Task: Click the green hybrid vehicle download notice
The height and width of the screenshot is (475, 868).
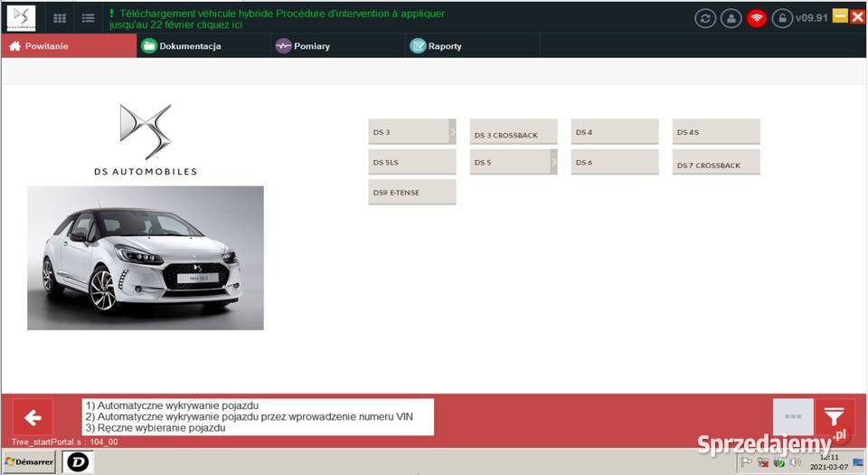Action: pos(277,19)
